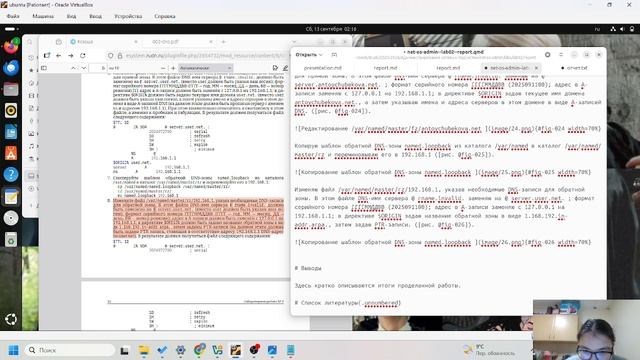This screenshot has height=360, width=640.
Task: Open Ubuntu volume icon in top bar
Action: [x=622, y=29]
